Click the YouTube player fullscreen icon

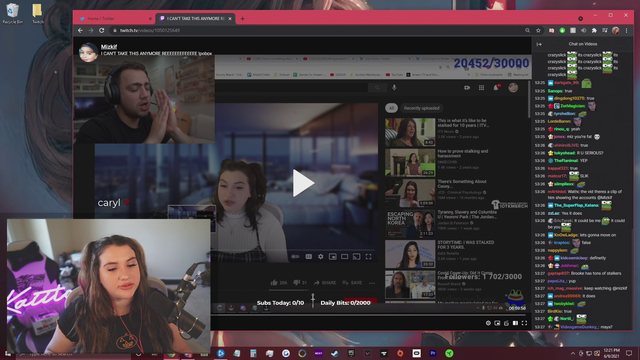tap(369, 257)
